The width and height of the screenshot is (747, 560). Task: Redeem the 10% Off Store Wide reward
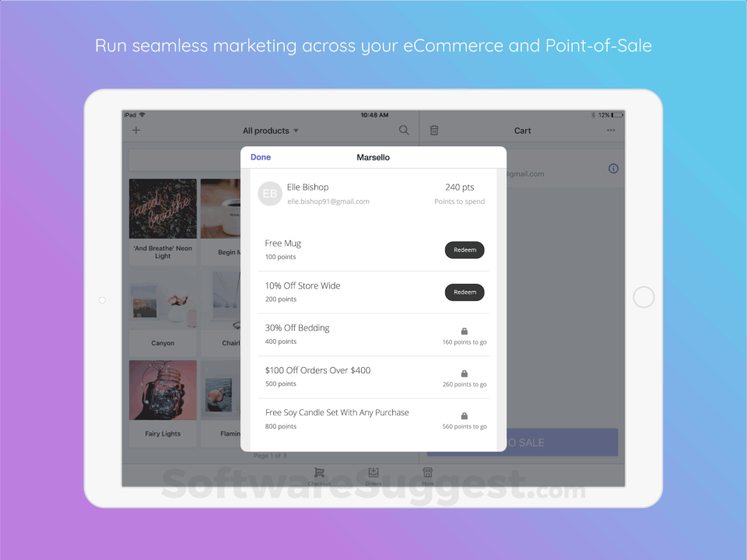tap(465, 292)
